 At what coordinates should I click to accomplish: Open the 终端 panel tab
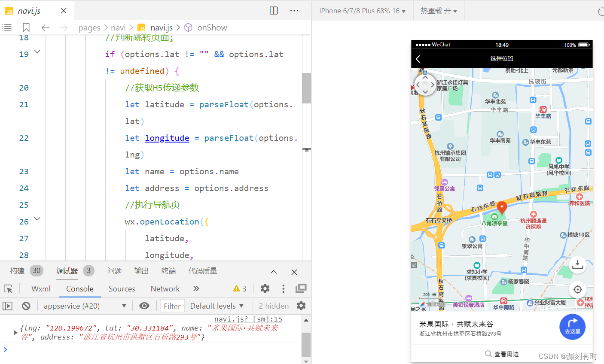coord(168,271)
